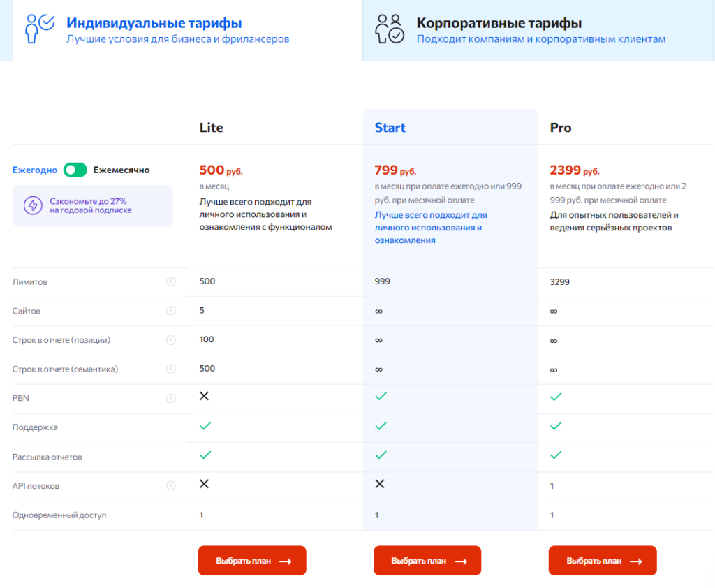Open info tooltip for Строк в отчете (позиции)
Viewport: 715px width, 588px height.
[x=171, y=340]
